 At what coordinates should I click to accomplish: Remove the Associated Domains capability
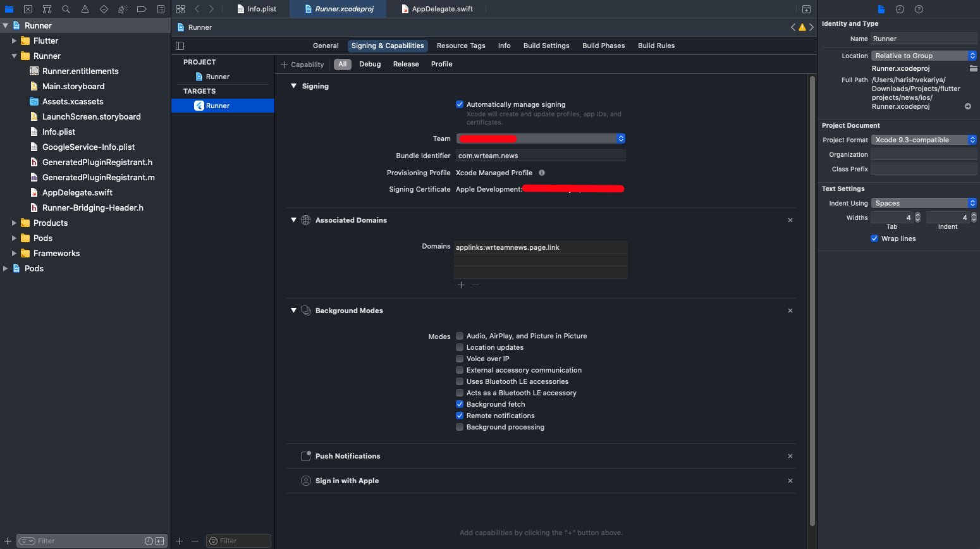click(x=790, y=220)
